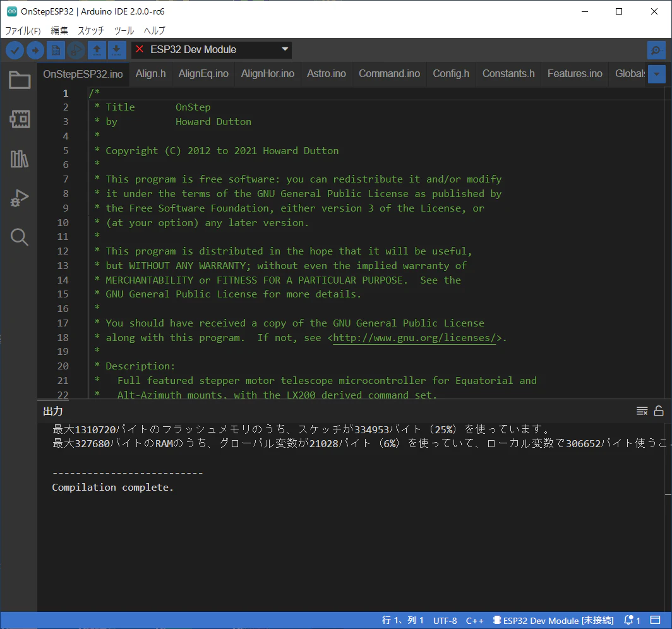Image resolution: width=672 pixels, height=629 pixels.
Task: Open the ツール menu
Action: pos(124,30)
